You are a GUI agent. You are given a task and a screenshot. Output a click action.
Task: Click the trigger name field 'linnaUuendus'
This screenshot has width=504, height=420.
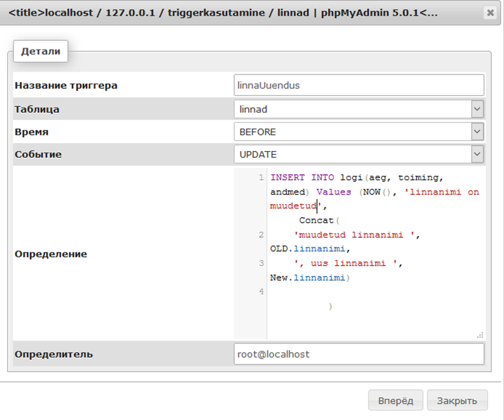coord(359,85)
